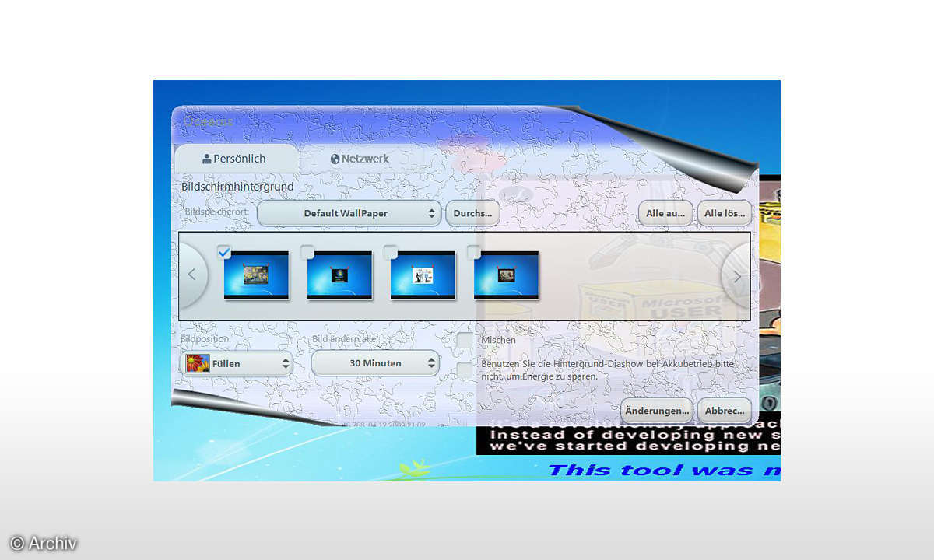934x560 pixels.
Task: Check the third wallpaper's checkbox
Action: pyautogui.click(x=391, y=252)
